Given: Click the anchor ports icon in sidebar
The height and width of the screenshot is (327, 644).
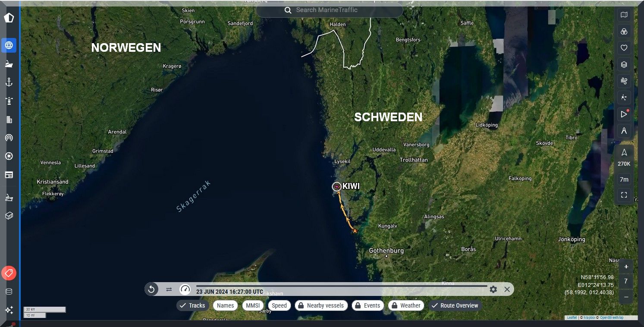Looking at the screenshot, I should coord(9,82).
